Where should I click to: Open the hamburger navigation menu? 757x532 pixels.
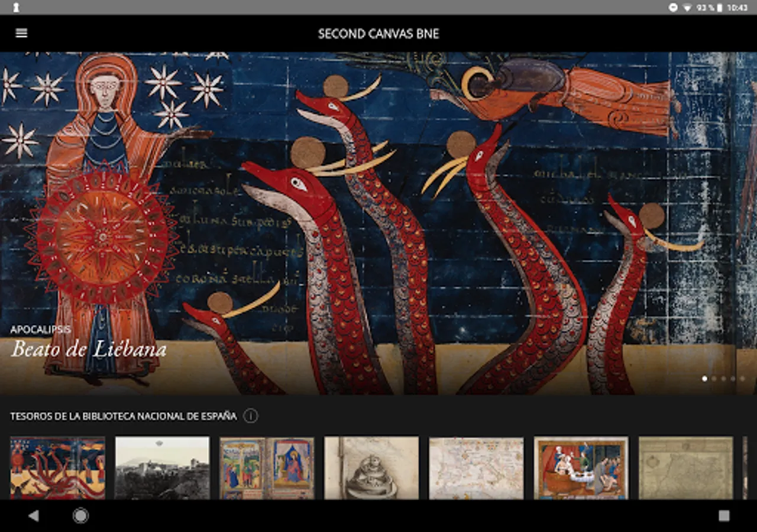click(x=21, y=33)
